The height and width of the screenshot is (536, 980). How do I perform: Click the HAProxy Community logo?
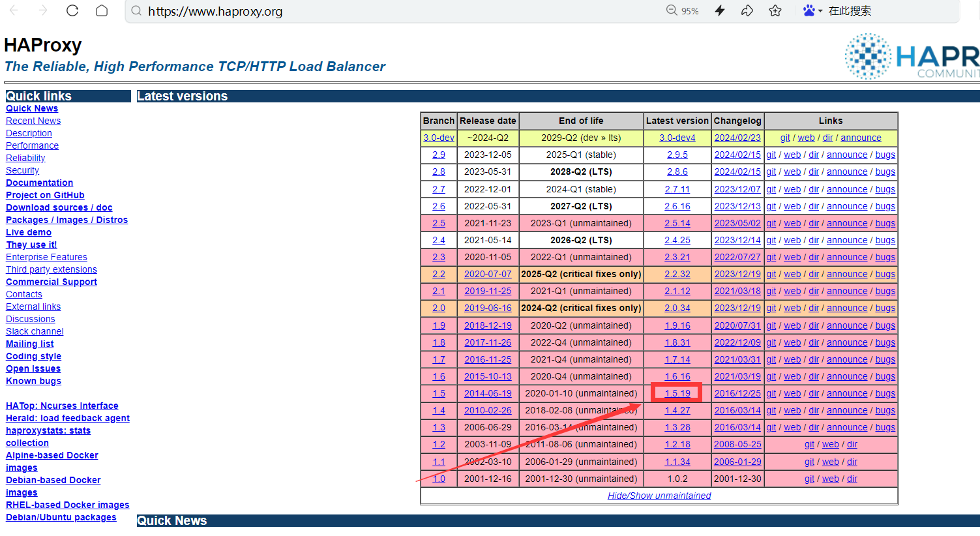click(912, 56)
